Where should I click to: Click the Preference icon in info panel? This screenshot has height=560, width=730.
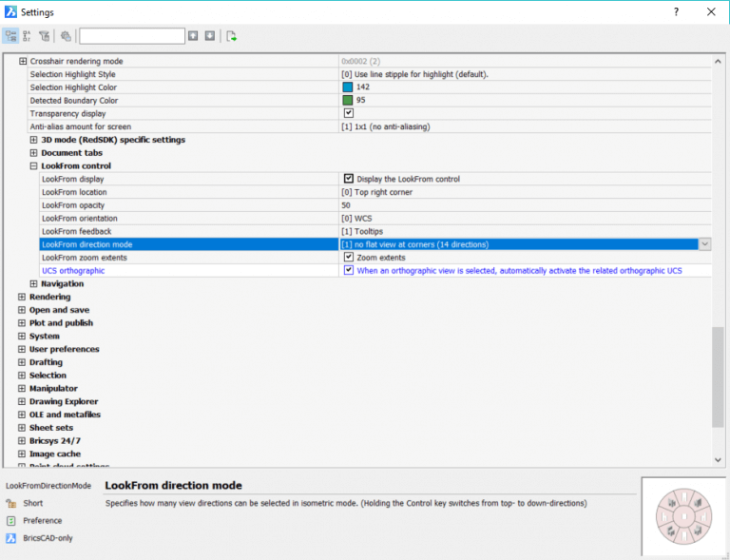[x=11, y=520]
